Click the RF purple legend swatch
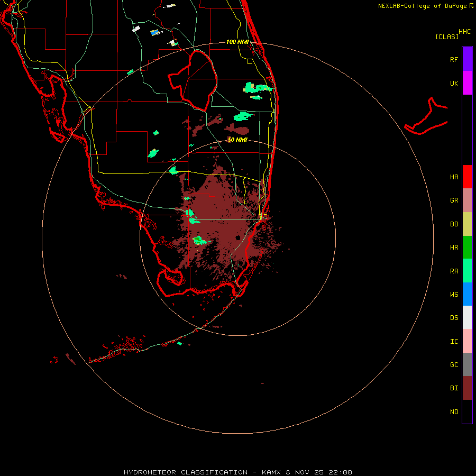476x476 pixels. tap(467, 59)
